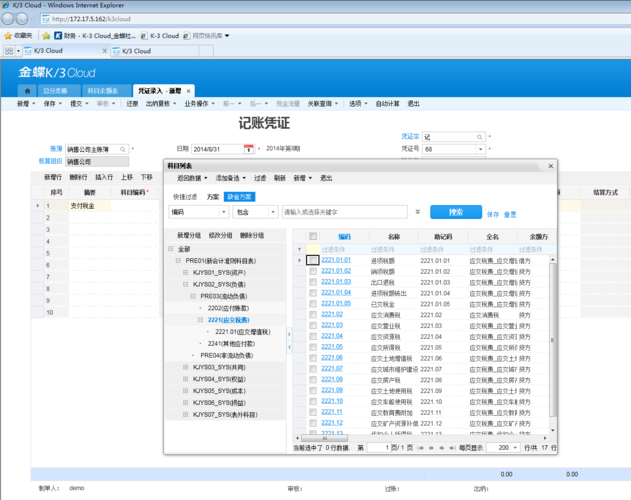Collapse the KJYS02_SYS(负债) tree node
This screenshot has height=500, width=631.
click(x=185, y=284)
